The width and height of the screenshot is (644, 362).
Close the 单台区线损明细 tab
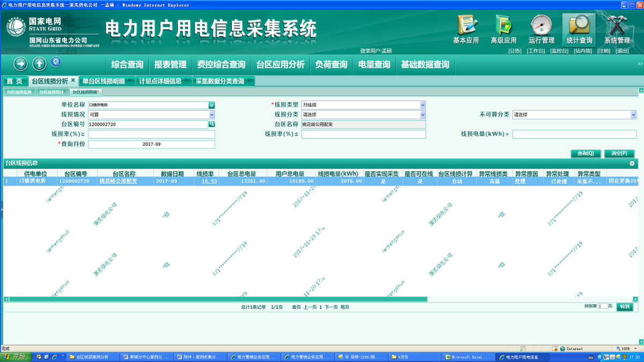130,80
